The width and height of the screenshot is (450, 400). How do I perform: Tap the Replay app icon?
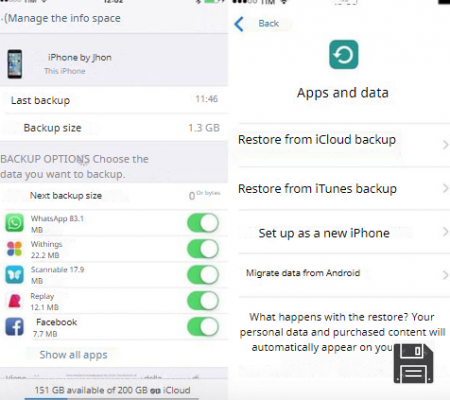click(x=14, y=301)
